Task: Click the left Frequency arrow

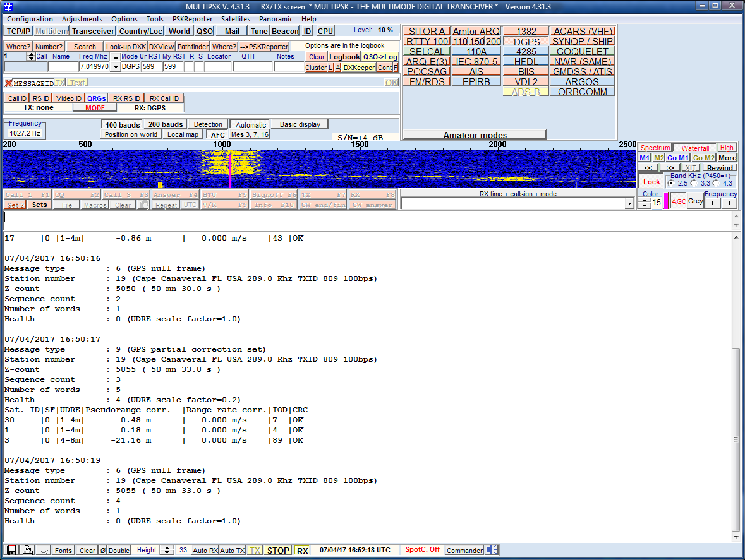Action: (x=712, y=203)
